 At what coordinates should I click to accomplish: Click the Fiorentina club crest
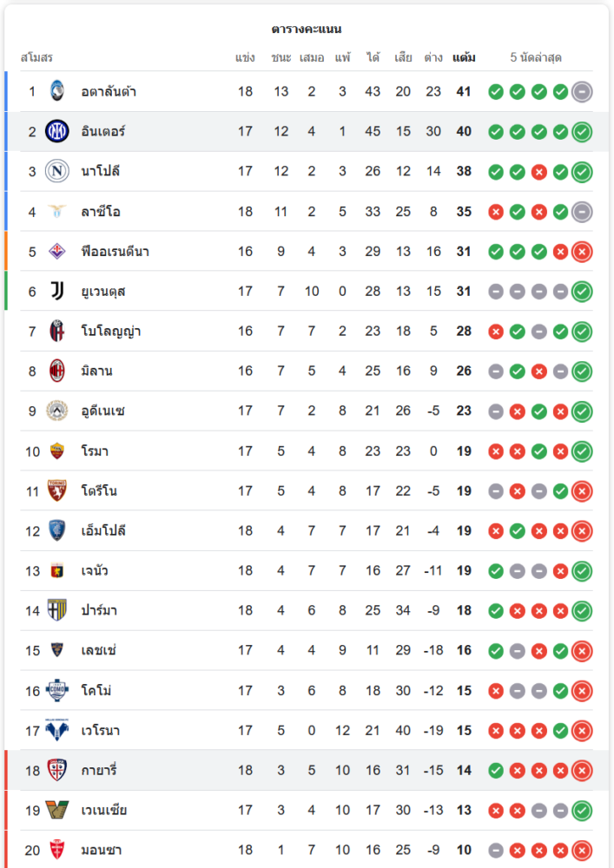click(56, 251)
